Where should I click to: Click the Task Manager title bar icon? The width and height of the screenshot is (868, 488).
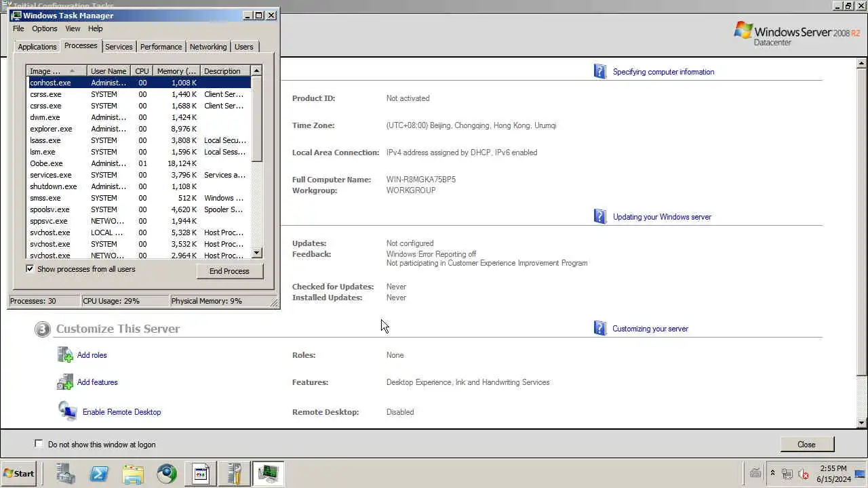pos(17,15)
